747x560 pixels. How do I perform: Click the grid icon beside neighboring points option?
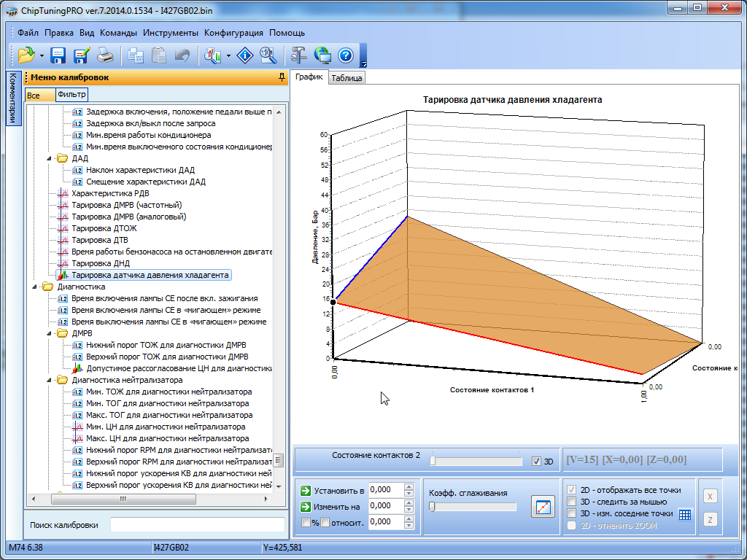click(x=684, y=514)
